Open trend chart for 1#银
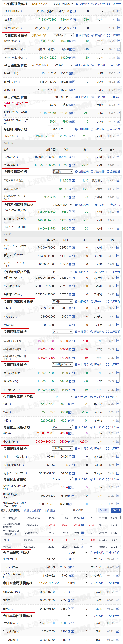Viewport: 123px width, 644px height. pyautogui.click(x=118, y=404)
